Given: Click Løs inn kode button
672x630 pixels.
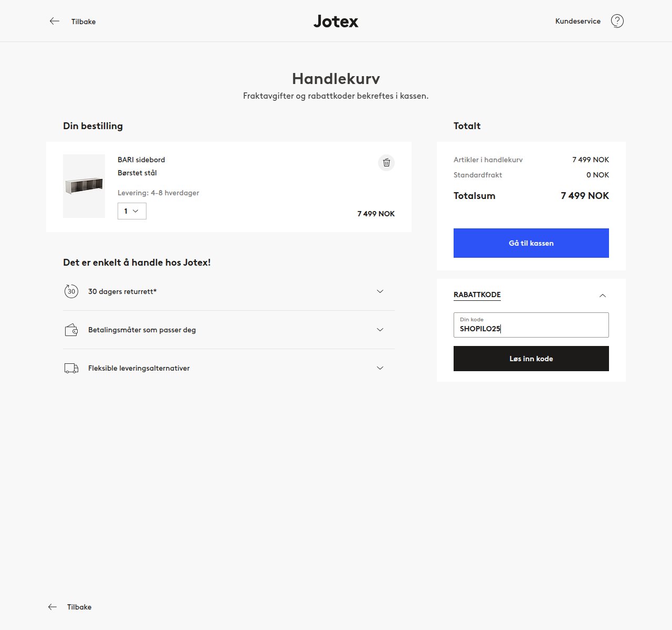Looking at the screenshot, I should point(531,359).
